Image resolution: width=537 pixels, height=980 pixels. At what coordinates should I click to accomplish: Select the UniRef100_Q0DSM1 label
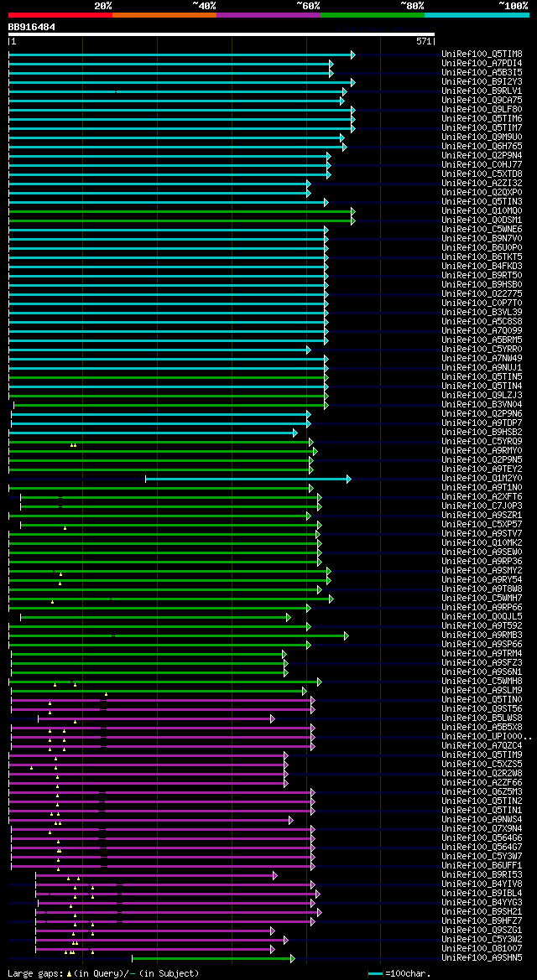(482, 220)
